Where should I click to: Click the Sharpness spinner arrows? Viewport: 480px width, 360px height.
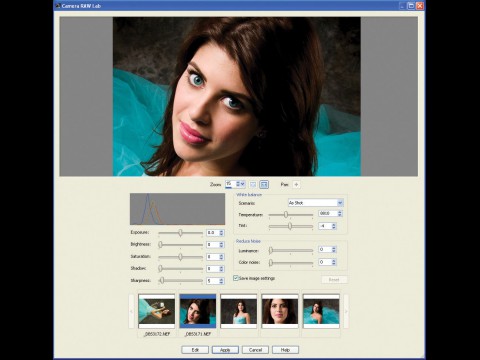point(221,281)
